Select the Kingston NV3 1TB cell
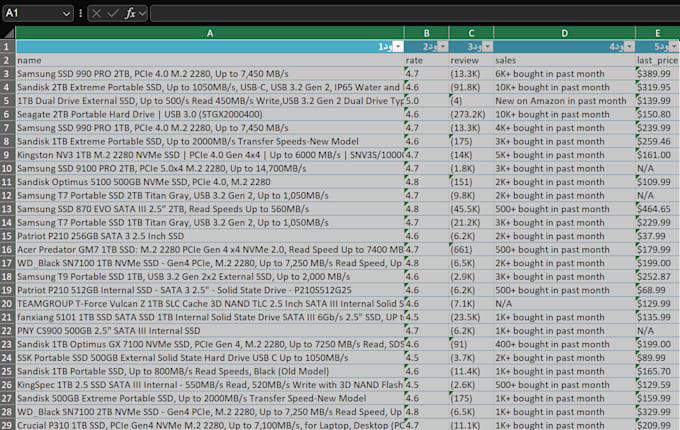Image resolution: width=680 pixels, height=430 pixels. pyautogui.click(x=210, y=155)
